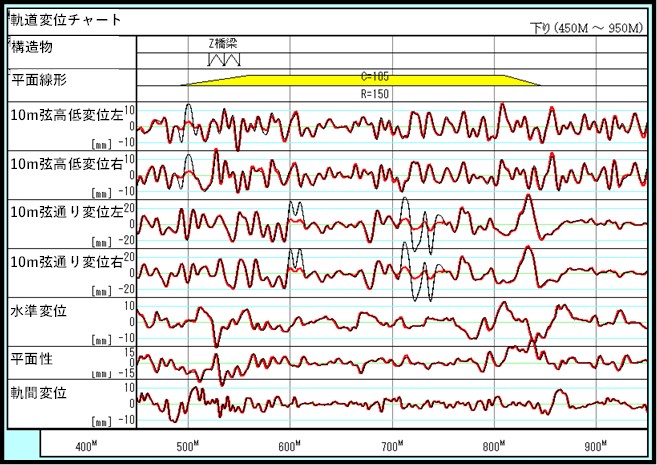This screenshot has width=657, height=465.
Task: Click the 下り (450M ～ 950M) range label
Action: coord(587,28)
